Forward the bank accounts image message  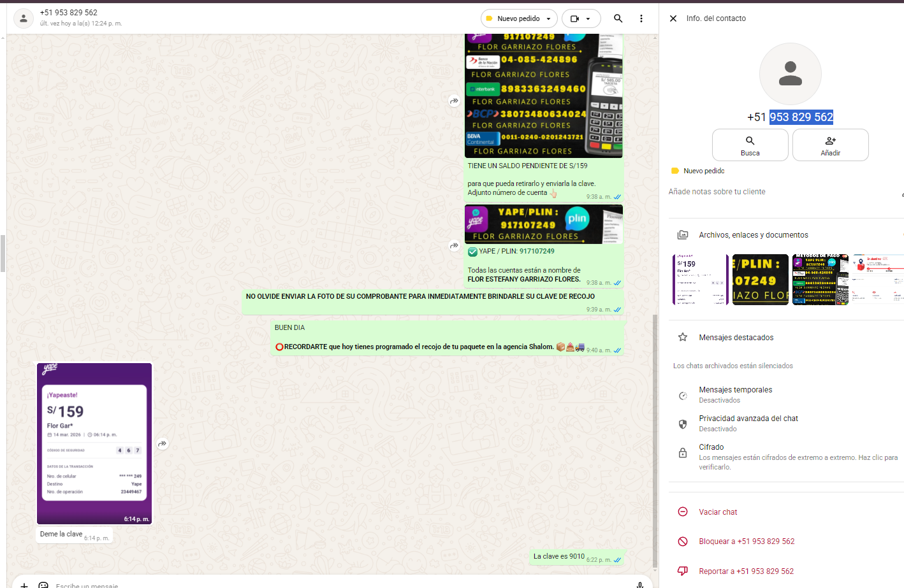(454, 101)
